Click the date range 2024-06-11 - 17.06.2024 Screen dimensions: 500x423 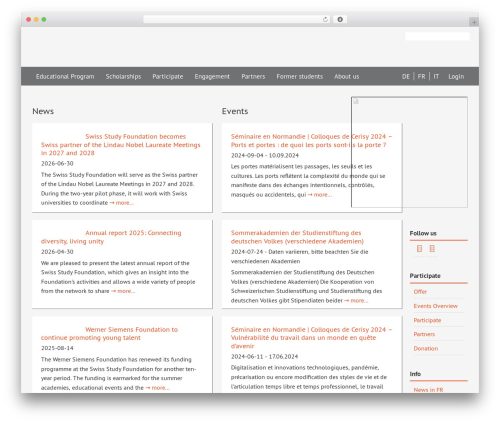coord(264,357)
